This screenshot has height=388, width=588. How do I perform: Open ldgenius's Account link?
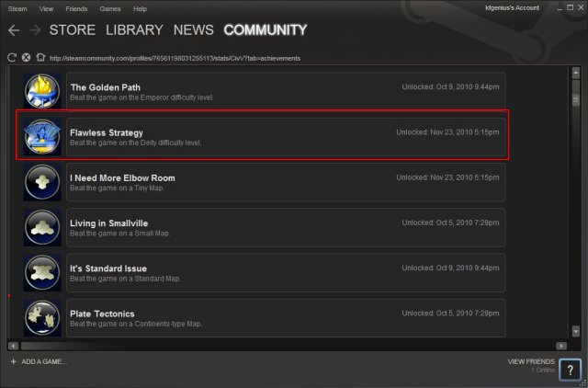[x=513, y=7]
